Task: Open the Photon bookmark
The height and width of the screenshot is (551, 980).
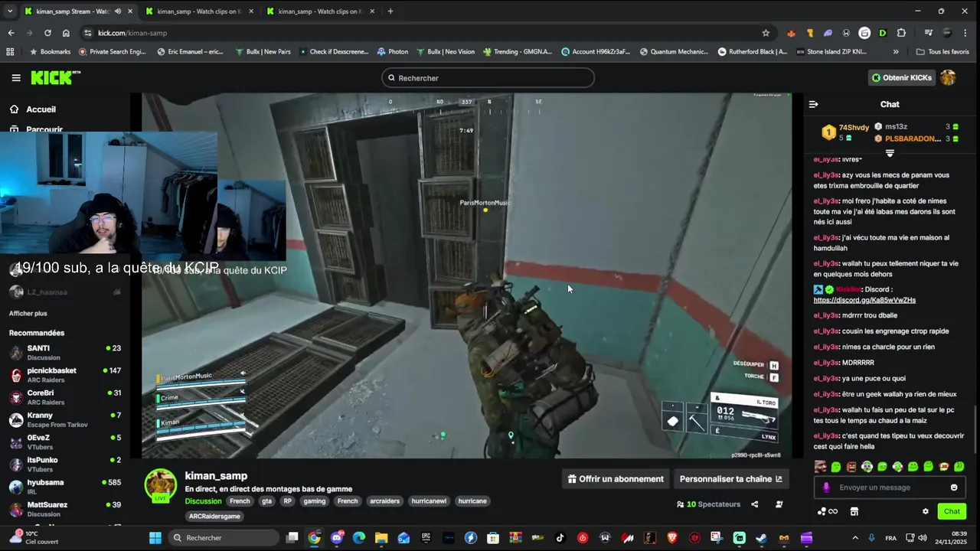Action: 392,51
